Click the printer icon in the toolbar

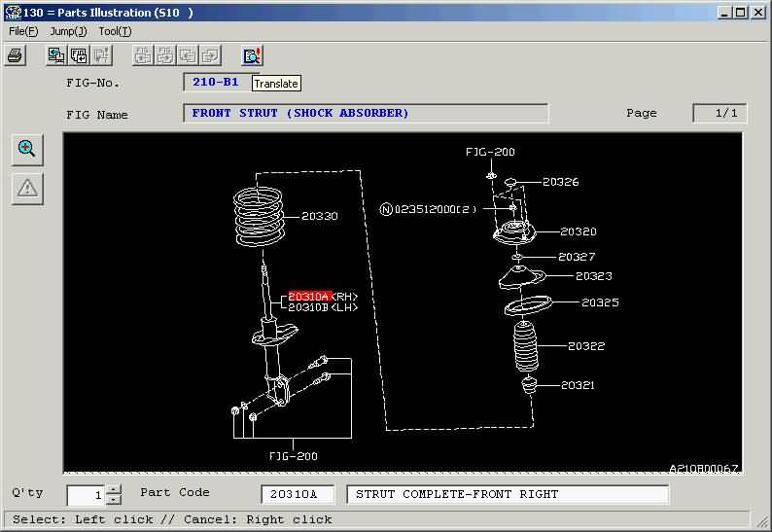coord(15,55)
